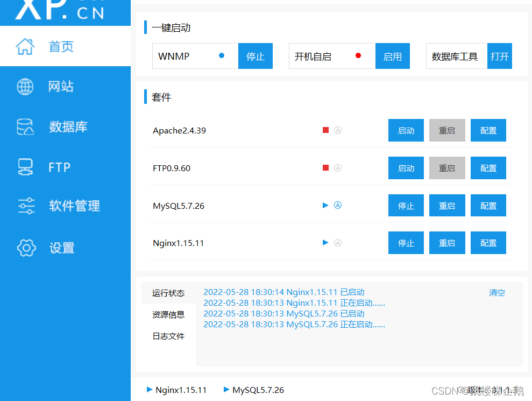Click the 软件管理 sliders icon
532x401 pixels.
[26, 206]
